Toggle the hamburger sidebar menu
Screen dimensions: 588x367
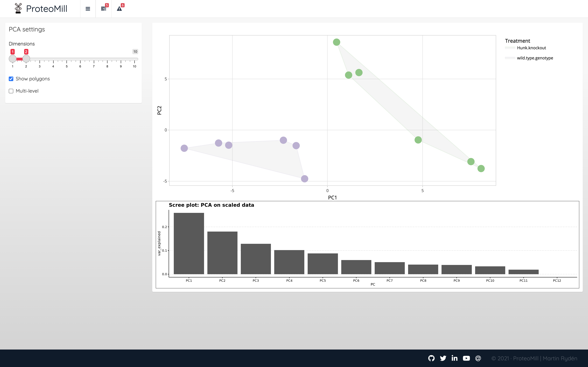click(x=88, y=9)
